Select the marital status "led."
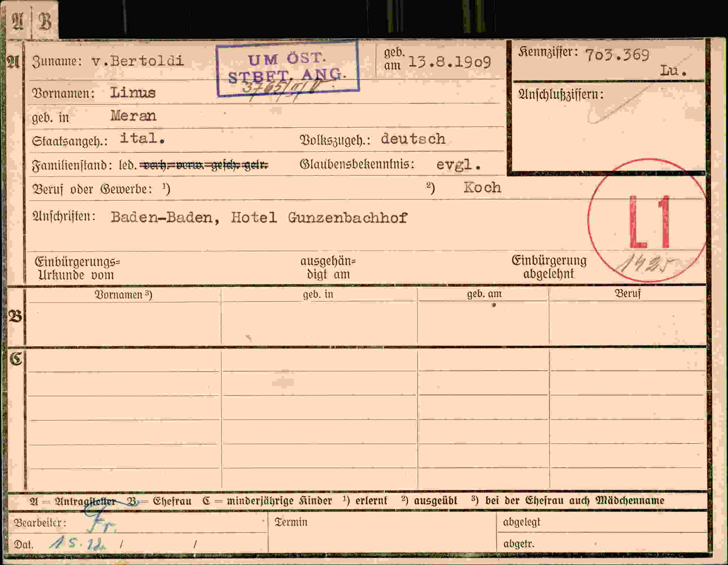 pyautogui.click(x=128, y=165)
